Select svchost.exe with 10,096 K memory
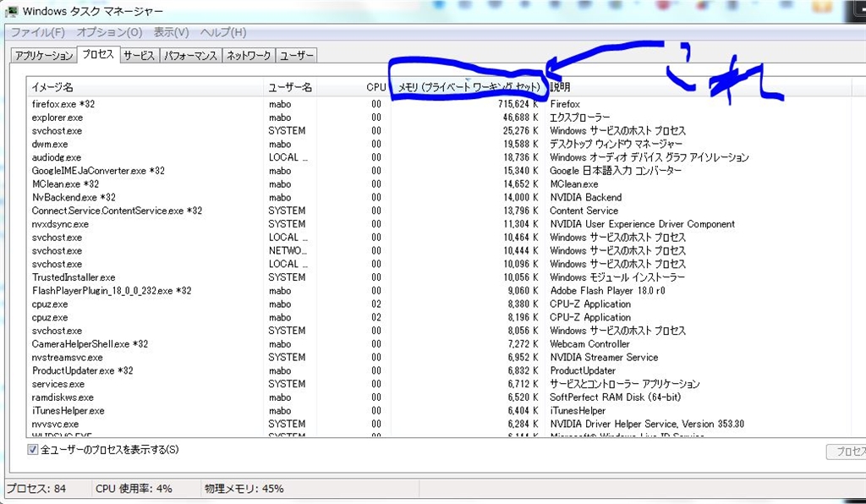 coord(439,264)
